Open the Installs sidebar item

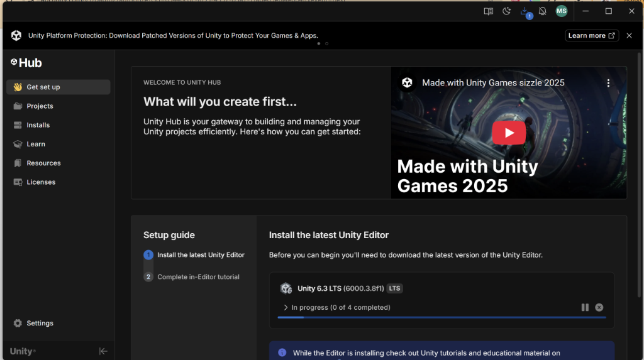pos(58,125)
